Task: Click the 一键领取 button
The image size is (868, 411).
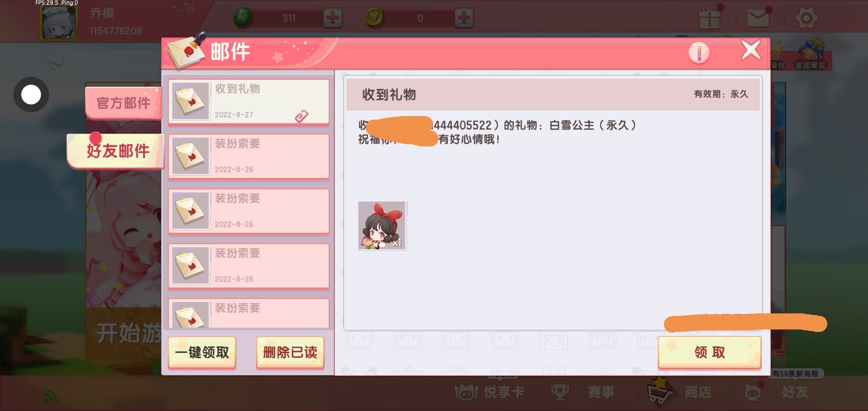Action: click(x=202, y=352)
